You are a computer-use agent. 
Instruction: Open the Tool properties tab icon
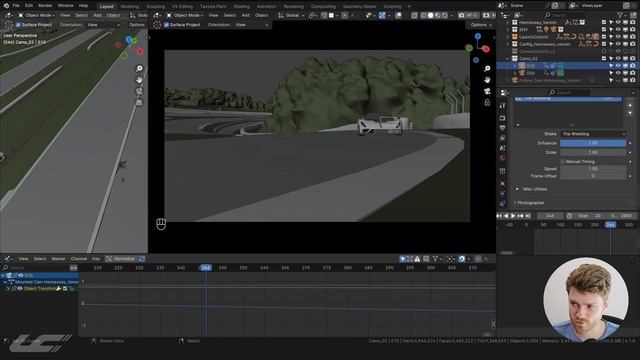[502, 106]
